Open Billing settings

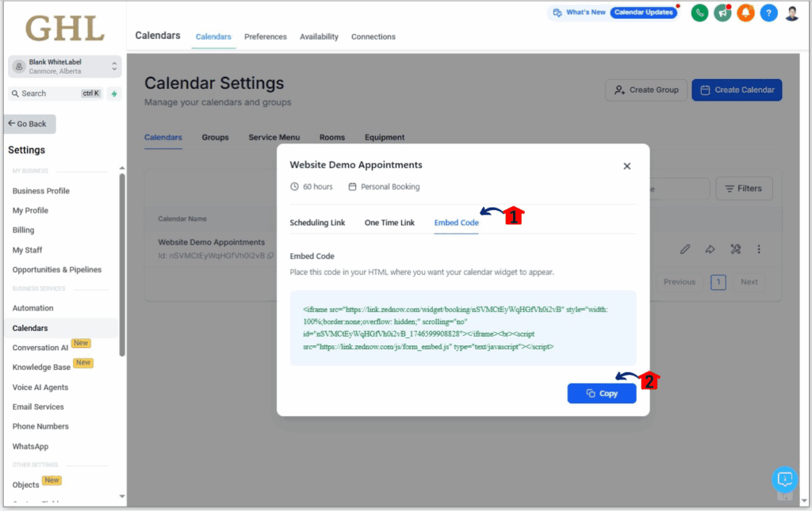pyautogui.click(x=23, y=231)
